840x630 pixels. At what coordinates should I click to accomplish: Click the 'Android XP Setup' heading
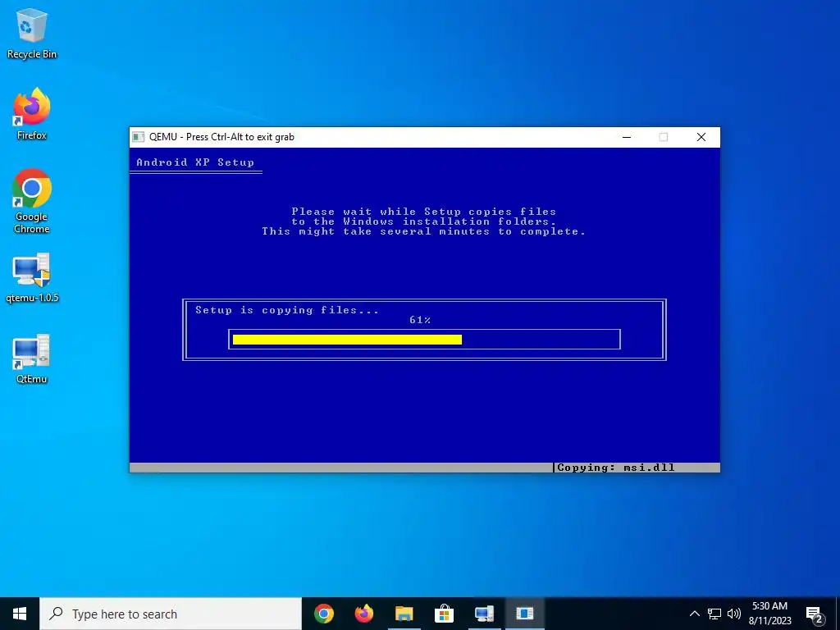(x=195, y=162)
